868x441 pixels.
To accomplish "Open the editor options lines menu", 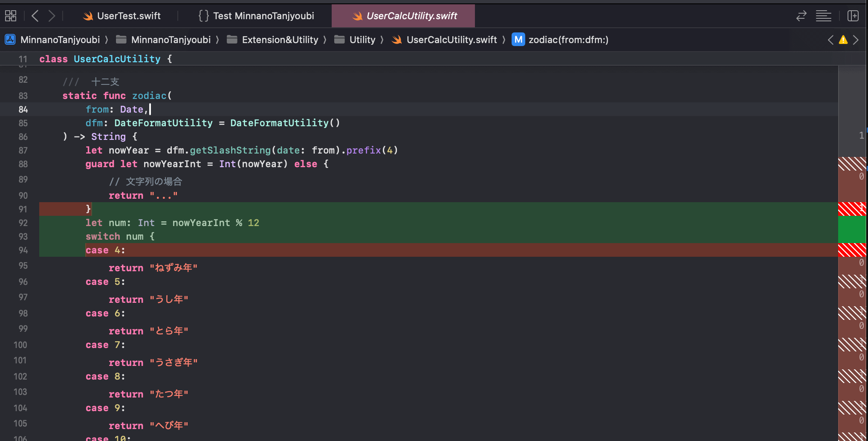I will point(823,16).
